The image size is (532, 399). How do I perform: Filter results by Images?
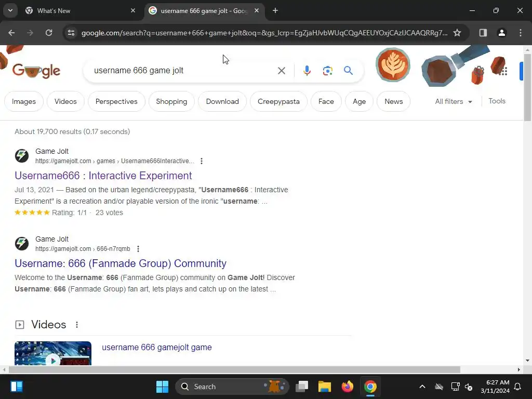pyautogui.click(x=24, y=101)
